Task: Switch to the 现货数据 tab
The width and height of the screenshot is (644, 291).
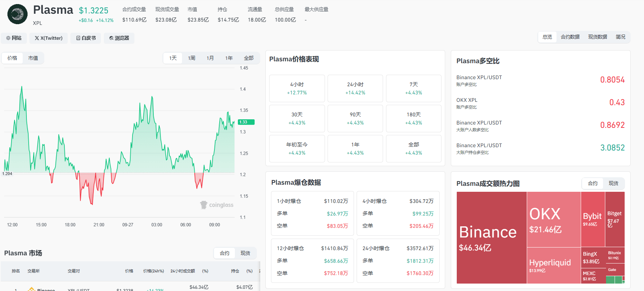Action: click(597, 37)
